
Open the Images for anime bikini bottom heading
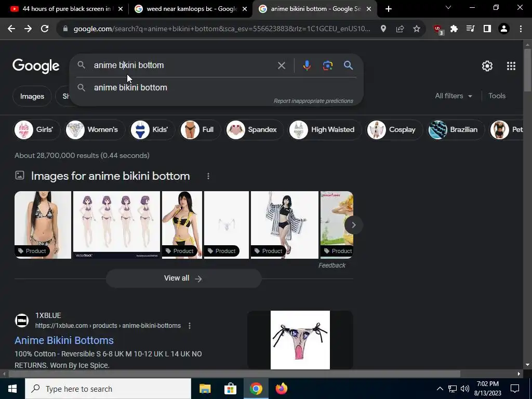110,176
